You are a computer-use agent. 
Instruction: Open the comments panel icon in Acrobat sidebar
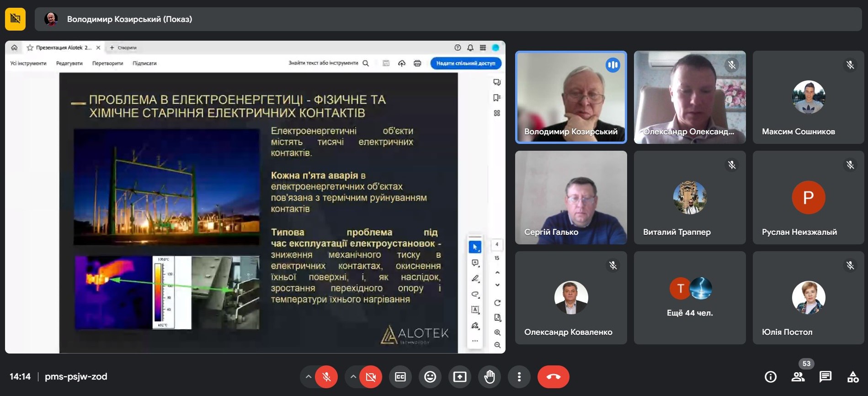pyautogui.click(x=497, y=82)
